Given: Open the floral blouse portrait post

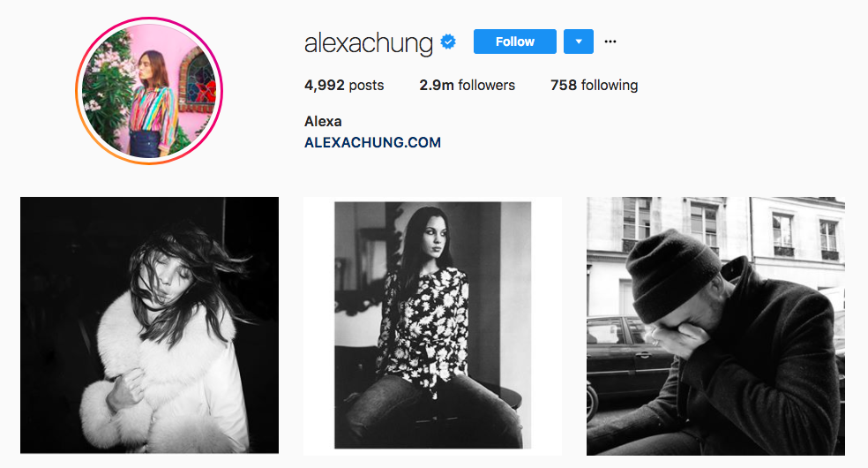Looking at the screenshot, I should point(432,326).
